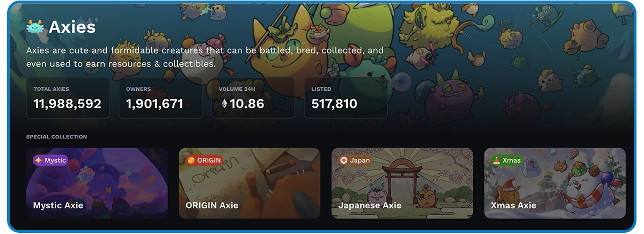
Task: Click the Special Collection section label
Action: (56, 137)
